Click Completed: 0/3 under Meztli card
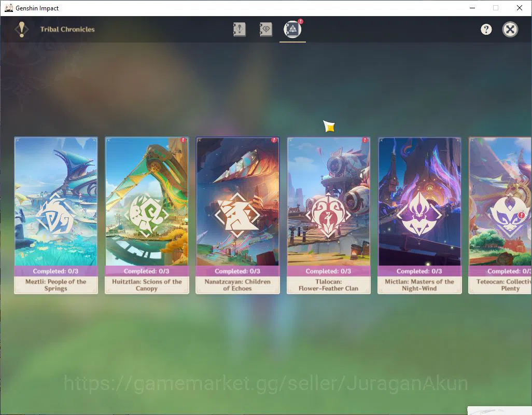The width and height of the screenshot is (532, 415). [x=55, y=271]
